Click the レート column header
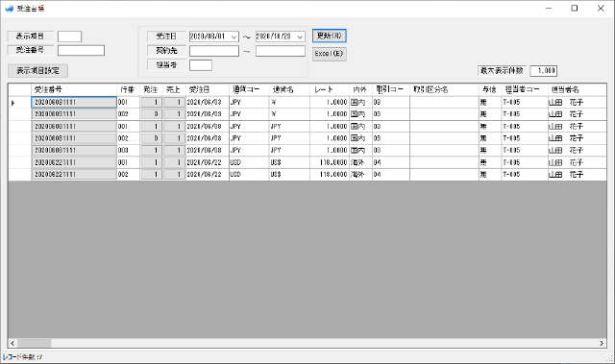615x364 pixels. [330, 89]
